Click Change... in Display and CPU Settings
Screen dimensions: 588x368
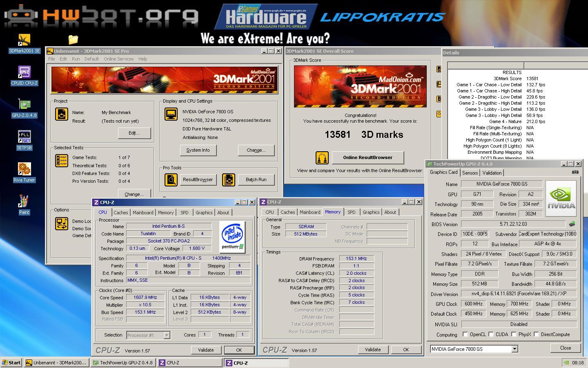[256, 150]
